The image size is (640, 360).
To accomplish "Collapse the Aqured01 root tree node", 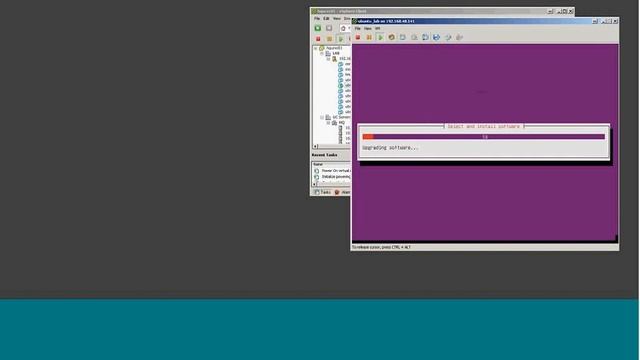I will point(316,48).
